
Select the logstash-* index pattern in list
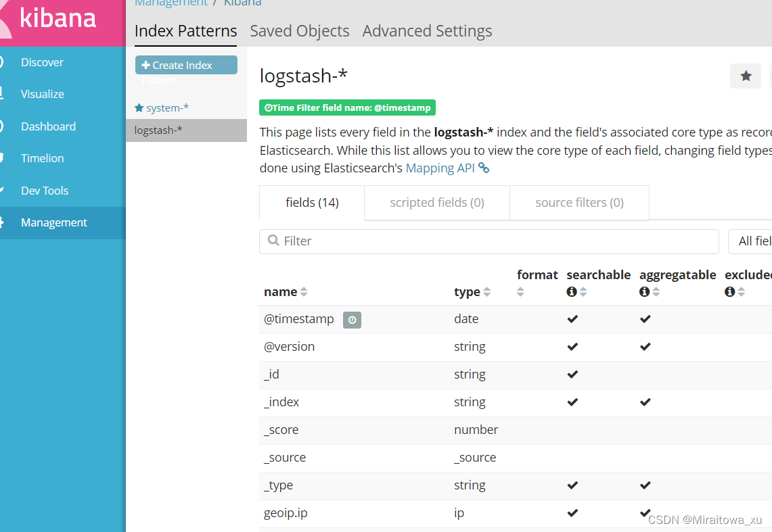pyautogui.click(x=186, y=130)
